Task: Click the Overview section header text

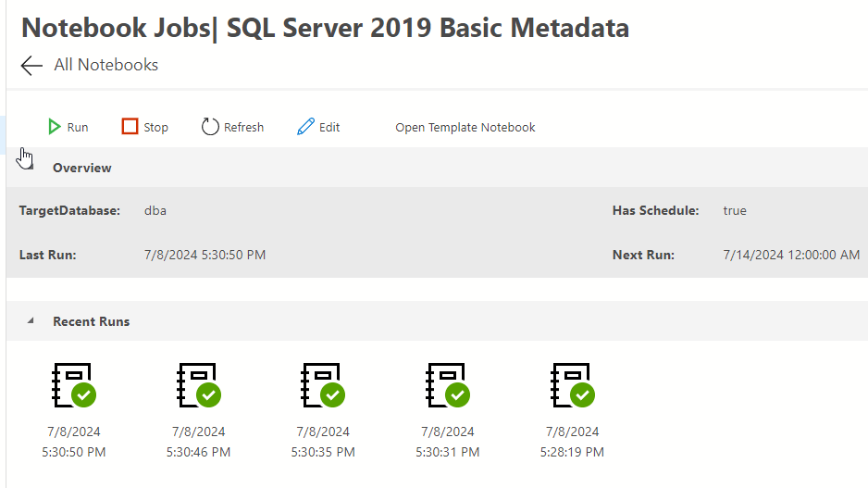Action: [81, 168]
